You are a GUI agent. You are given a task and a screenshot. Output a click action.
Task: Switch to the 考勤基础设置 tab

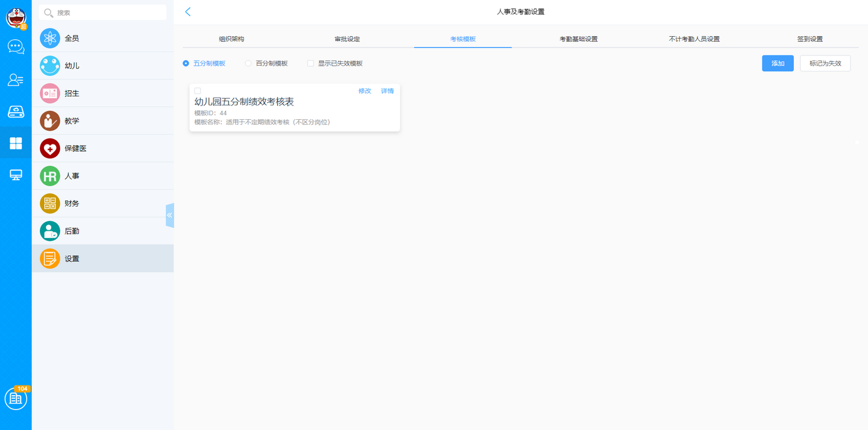pos(579,39)
